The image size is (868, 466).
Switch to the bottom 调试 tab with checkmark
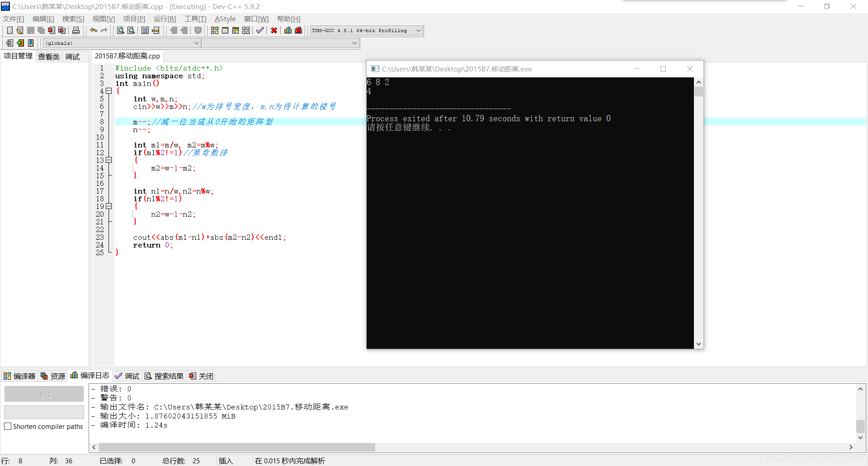pyautogui.click(x=127, y=376)
